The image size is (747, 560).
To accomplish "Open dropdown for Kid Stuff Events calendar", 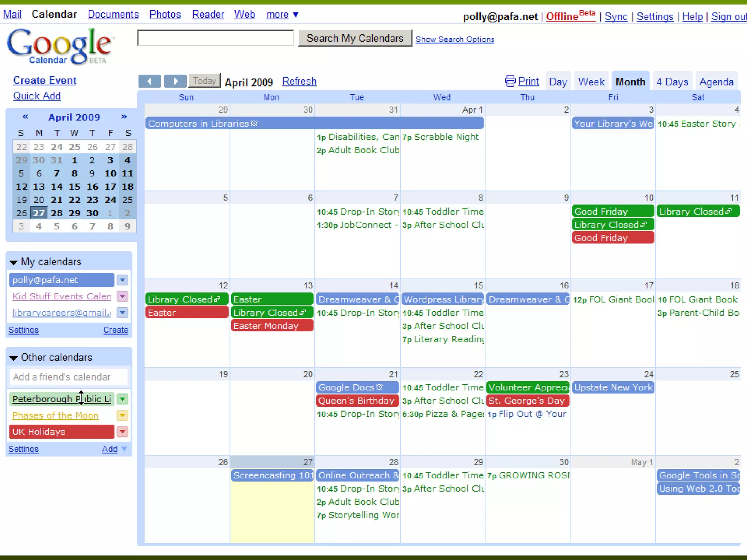I will (123, 296).
